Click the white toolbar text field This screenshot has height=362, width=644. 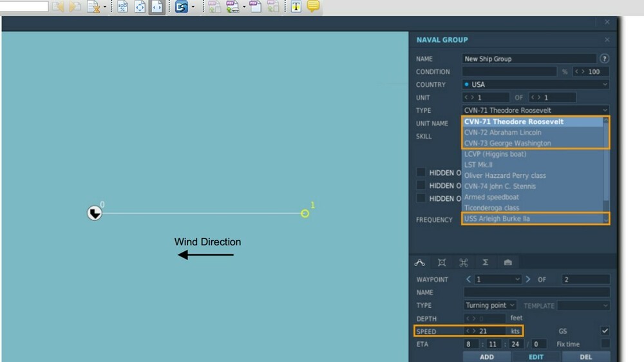[24, 6]
